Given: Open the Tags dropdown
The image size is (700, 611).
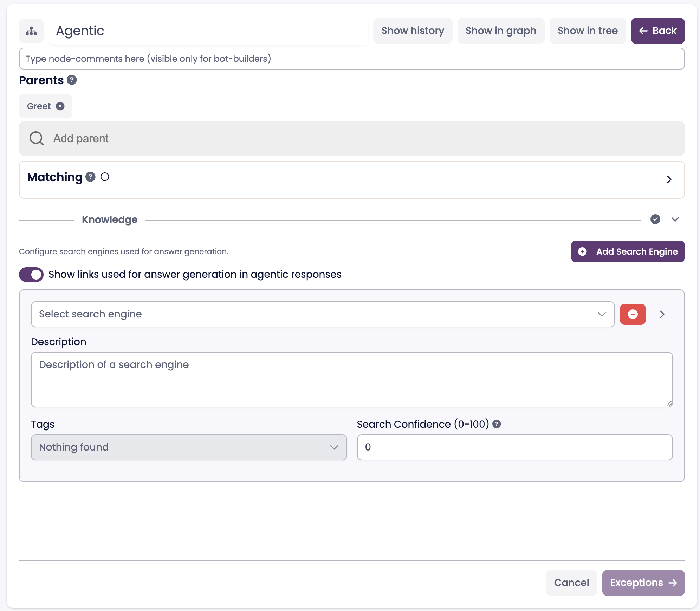Looking at the screenshot, I should tap(189, 447).
